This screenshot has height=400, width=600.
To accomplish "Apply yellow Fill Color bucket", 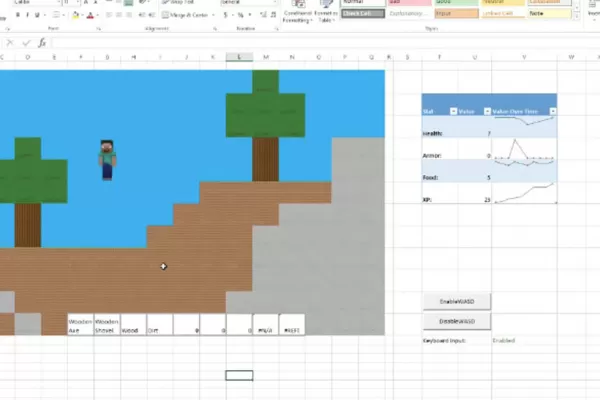I will tap(75, 15).
